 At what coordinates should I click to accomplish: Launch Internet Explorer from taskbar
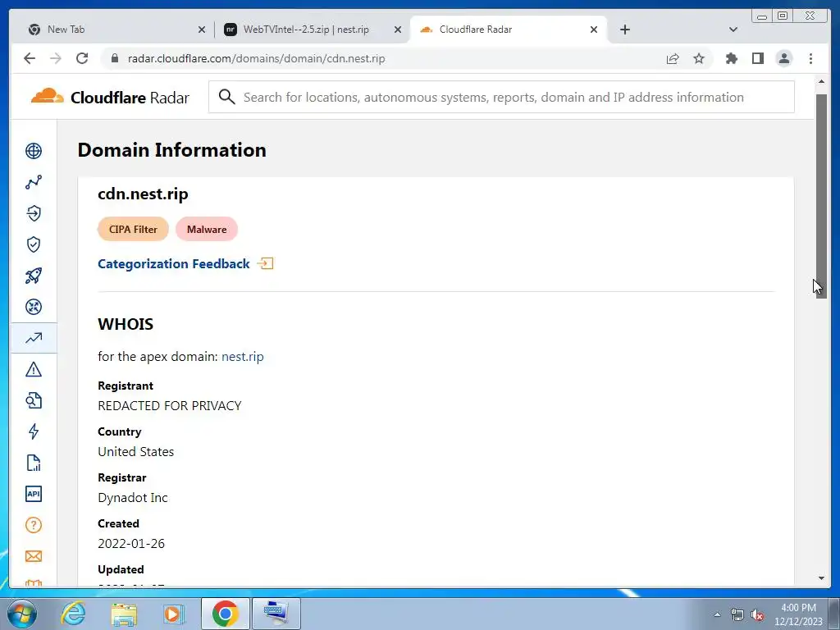click(73, 614)
